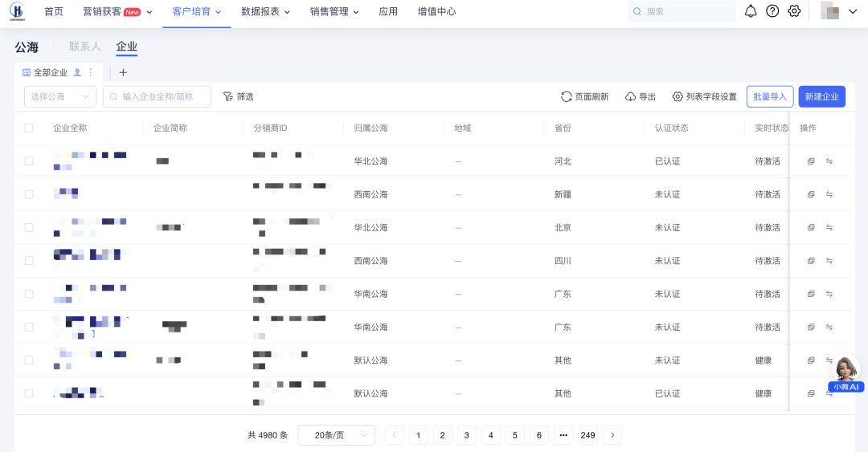
Task: Expand the 数据报表 menu
Action: pyautogui.click(x=265, y=12)
